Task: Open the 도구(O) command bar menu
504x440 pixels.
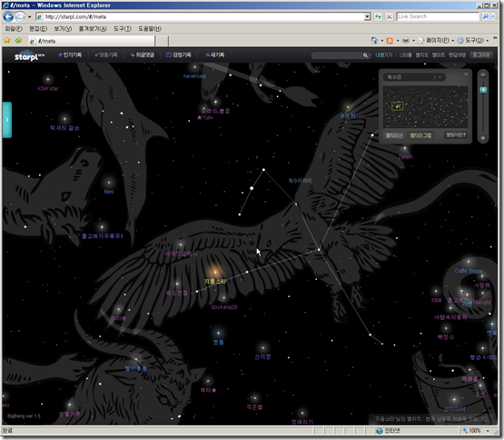Action: pos(472,40)
